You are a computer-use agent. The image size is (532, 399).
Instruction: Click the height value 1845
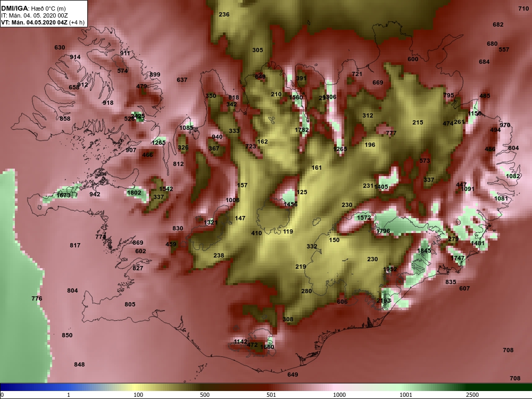[424, 251]
